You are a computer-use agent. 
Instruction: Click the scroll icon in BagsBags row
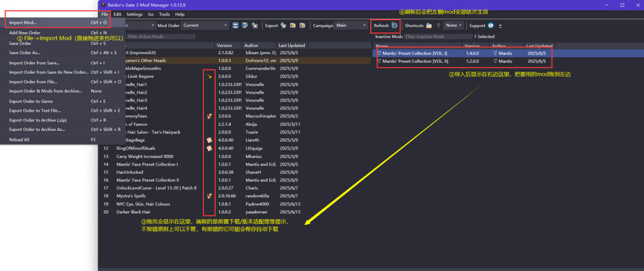(209, 140)
